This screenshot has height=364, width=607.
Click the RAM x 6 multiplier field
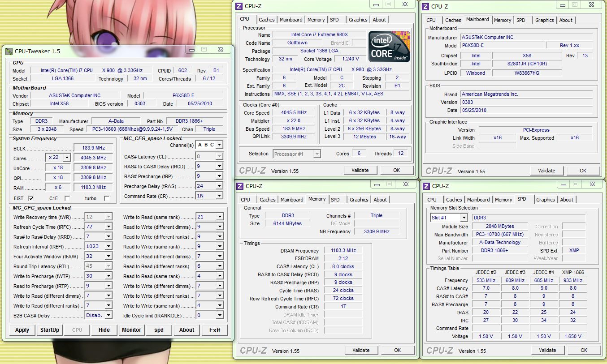(x=58, y=187)
